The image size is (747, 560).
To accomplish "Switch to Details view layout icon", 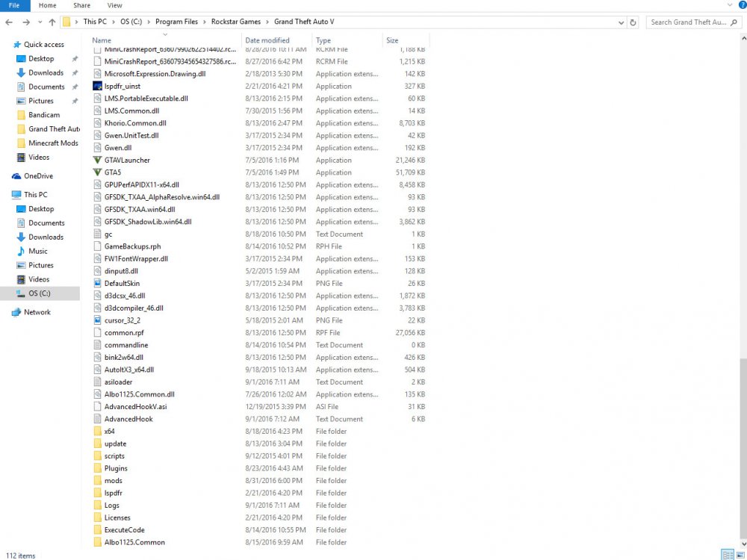I will 728,555.
